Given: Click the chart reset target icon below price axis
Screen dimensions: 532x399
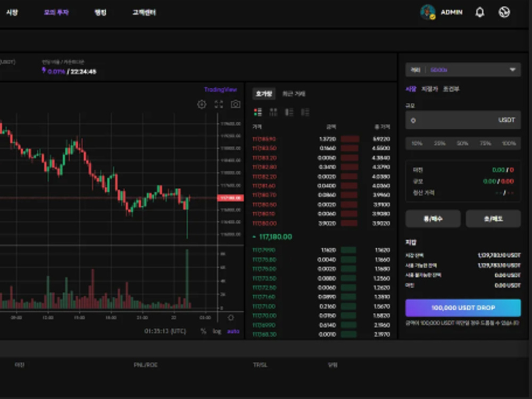Looking at the screenshot, I should [231, 318].
